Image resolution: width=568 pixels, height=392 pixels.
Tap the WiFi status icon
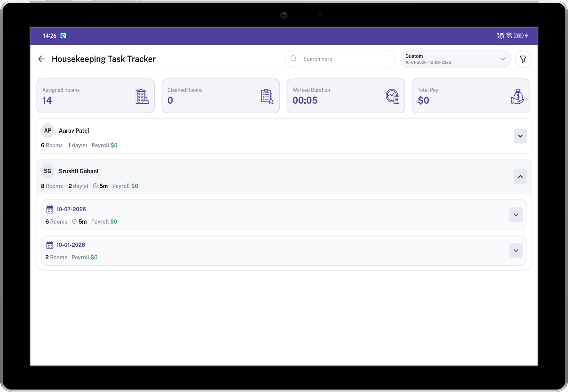[509, 36]
